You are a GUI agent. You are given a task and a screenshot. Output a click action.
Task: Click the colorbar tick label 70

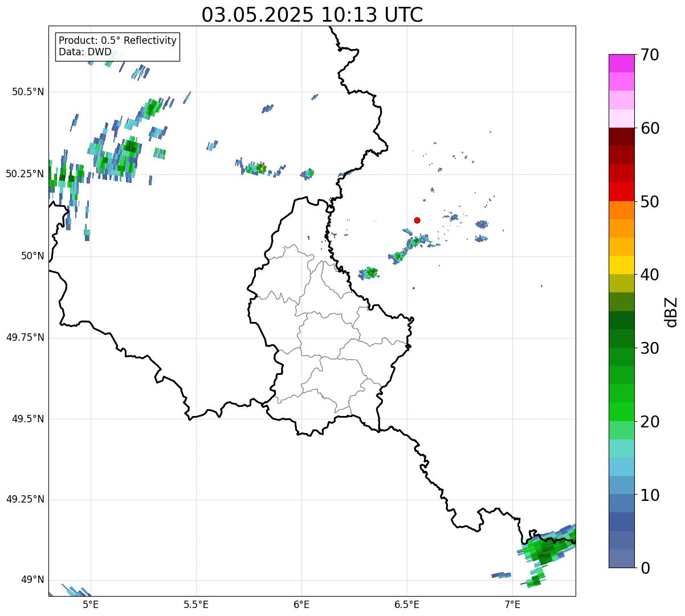pyautogui.click(x=650, y=55)
